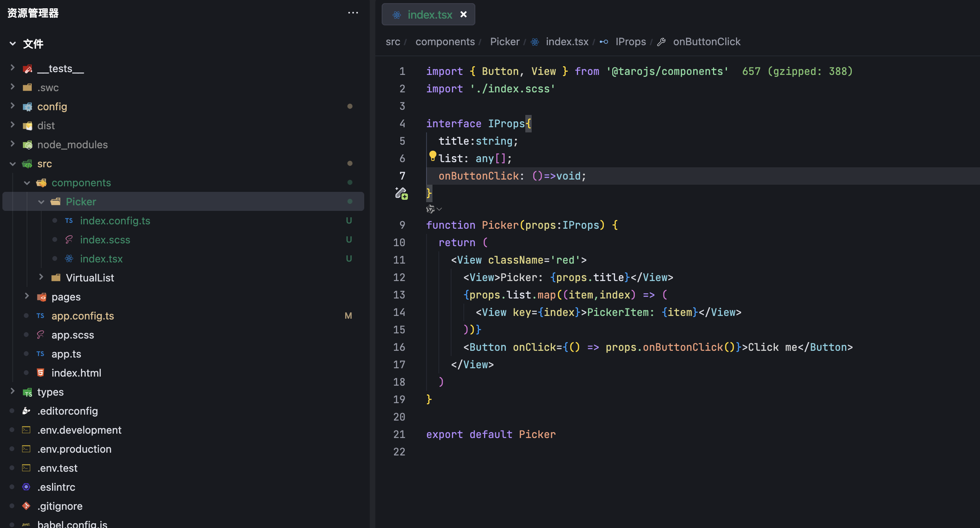Click the git icon beside .gitignore
Viewport: 980px width, 528px height.
[26, 506]
